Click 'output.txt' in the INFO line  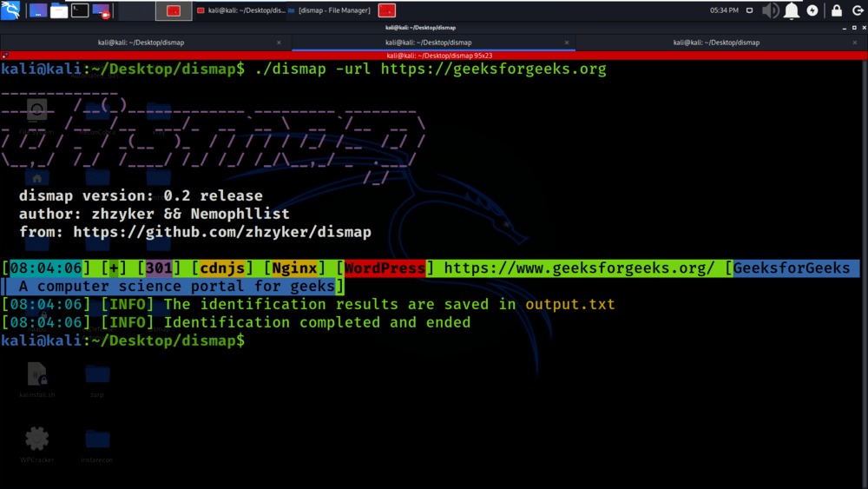570,304
